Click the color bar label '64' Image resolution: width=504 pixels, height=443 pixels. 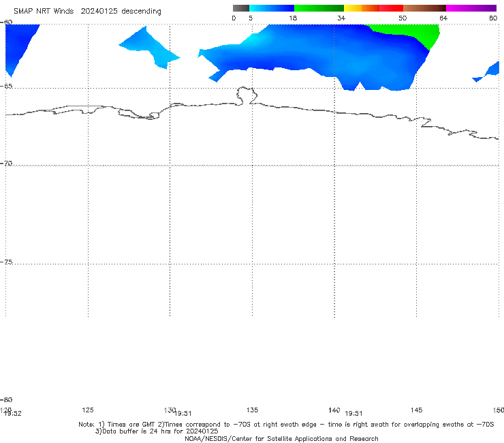pyautogui.click(x=443, y=18)
